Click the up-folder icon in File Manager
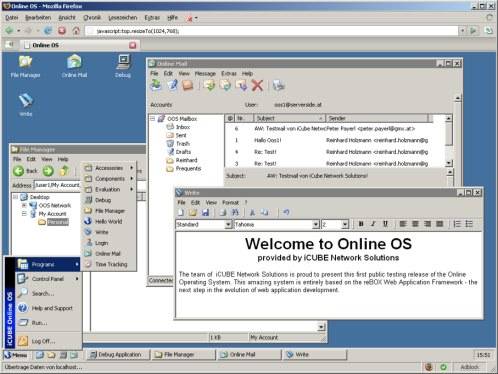The image size is (498, 374). [64, 171]
